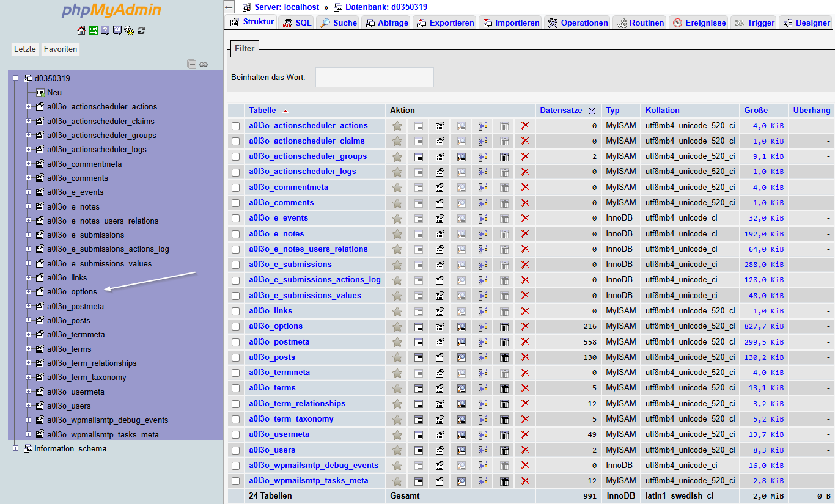The height and width of the screenshot is (504, 835).
Task: Expand a0l3o_options tree node
Action: pos(28,292)
